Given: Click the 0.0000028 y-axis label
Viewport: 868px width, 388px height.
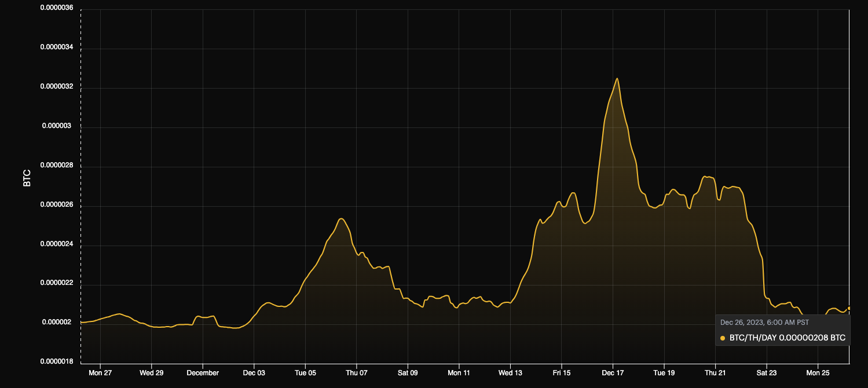Looking at the screenshot, I should click(56, 166).
